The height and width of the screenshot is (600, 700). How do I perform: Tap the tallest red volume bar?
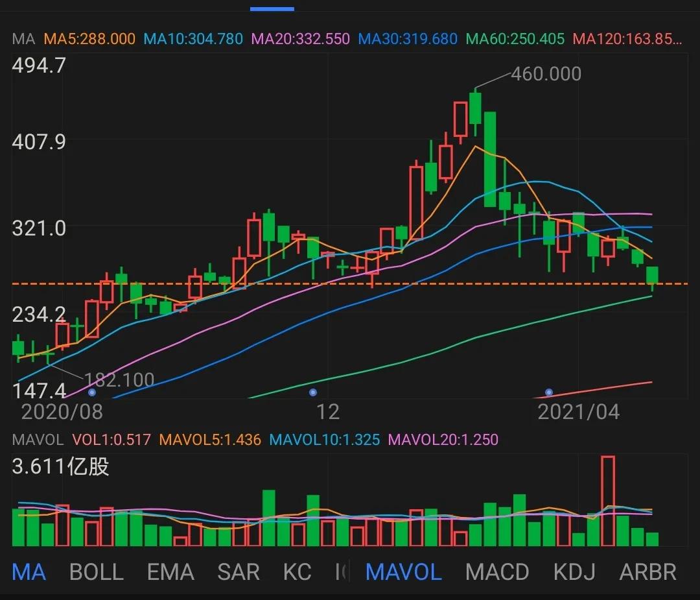pyautogui.click(x=608, y=501)
